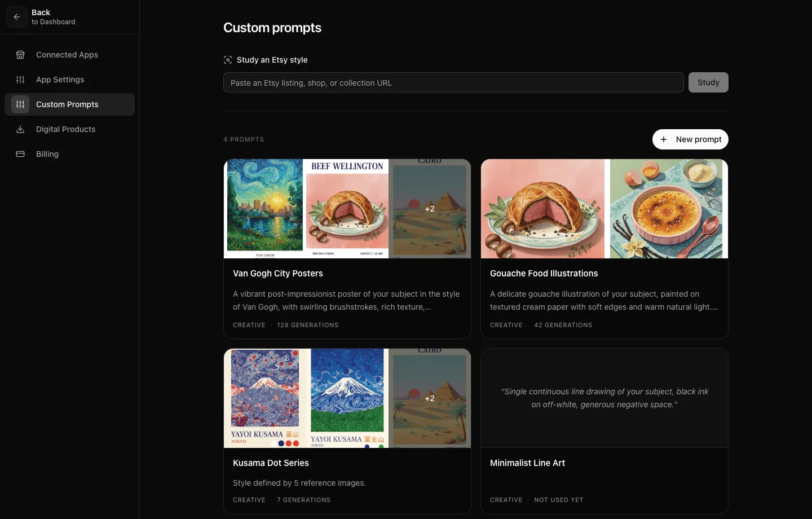Viewport: 812px width, 519px height.
Task: Click the back arrow icon
Action: 17,17
